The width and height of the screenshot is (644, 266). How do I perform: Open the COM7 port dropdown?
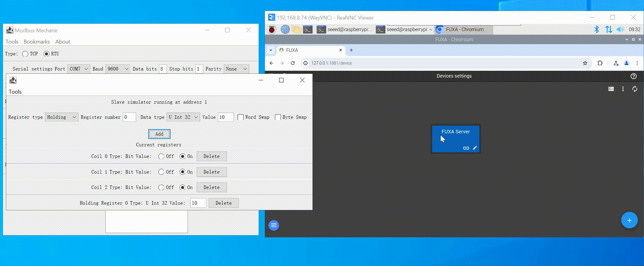pyautogui.click(x=79, y=69)
